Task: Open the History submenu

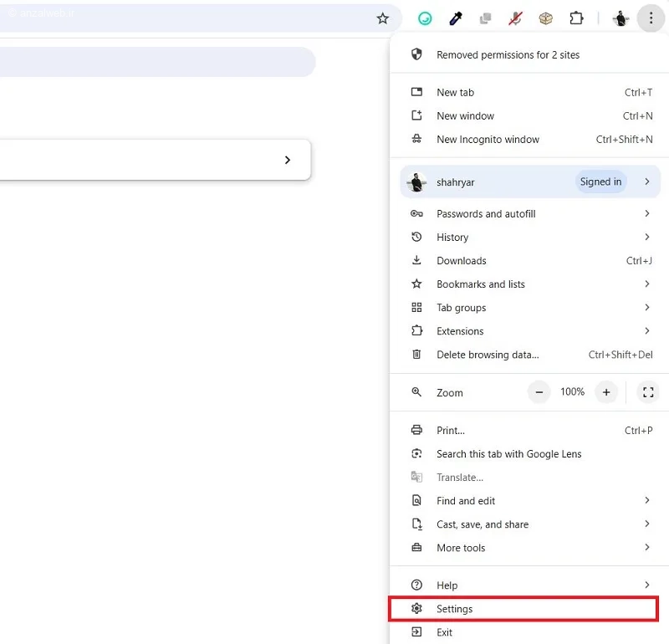Action: pyautogui.click(x=529, y=237)
